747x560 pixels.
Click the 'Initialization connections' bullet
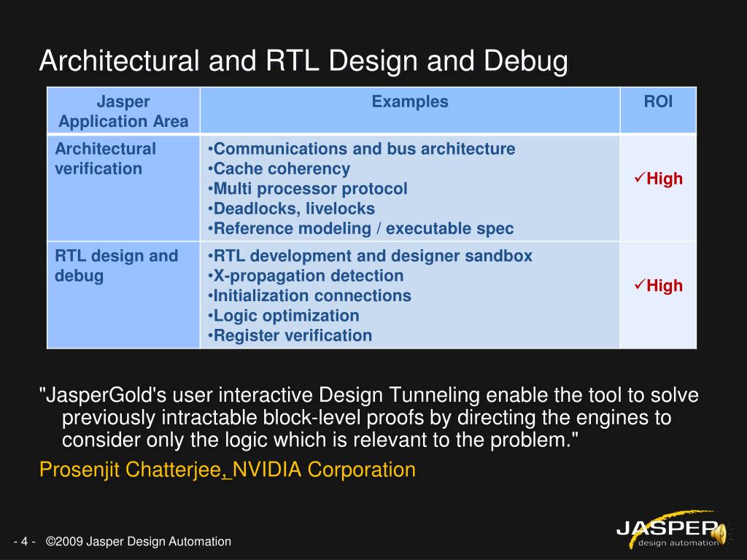click(309, 296)
